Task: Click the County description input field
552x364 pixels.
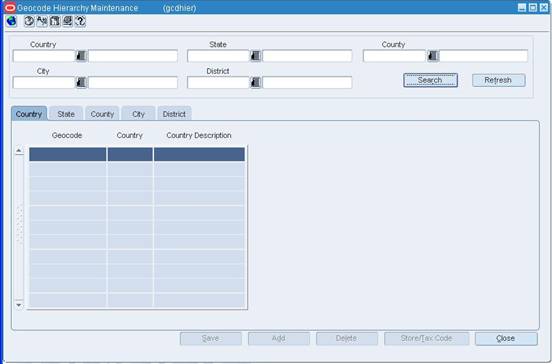Action: click(x=483, y=56)
